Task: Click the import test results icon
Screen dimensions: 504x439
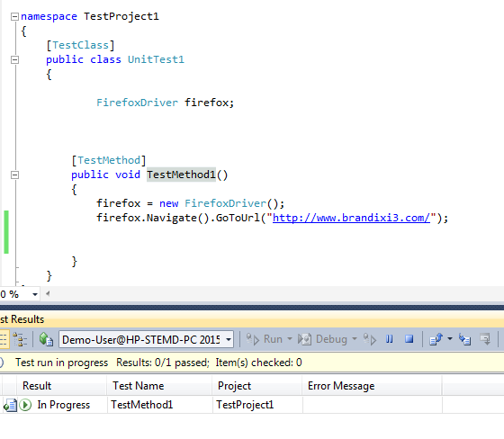Action: point(464,339)
